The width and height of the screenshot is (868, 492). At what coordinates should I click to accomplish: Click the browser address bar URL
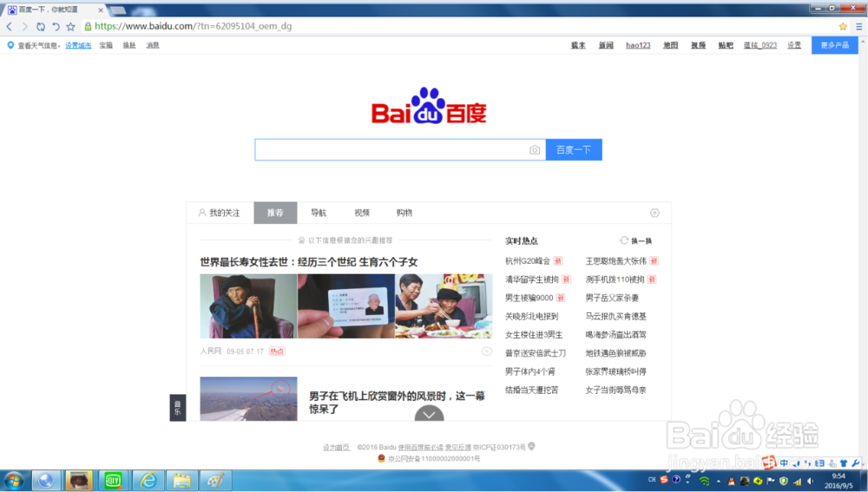point(193,27)
